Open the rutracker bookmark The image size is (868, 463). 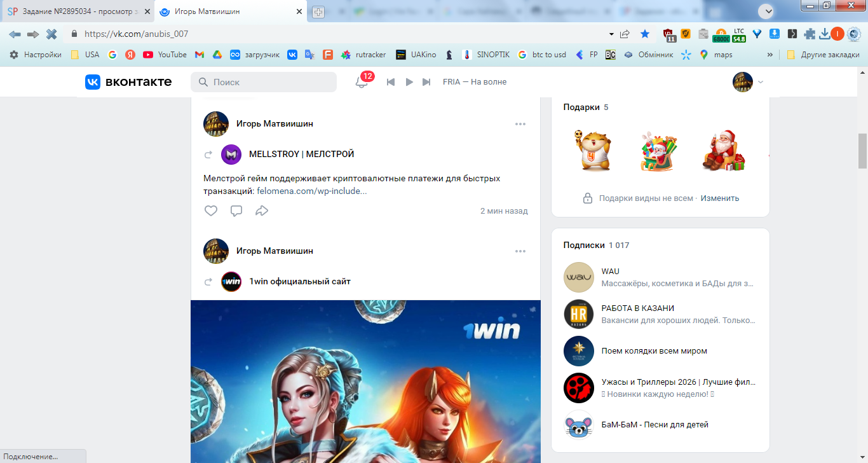[363, 55]
